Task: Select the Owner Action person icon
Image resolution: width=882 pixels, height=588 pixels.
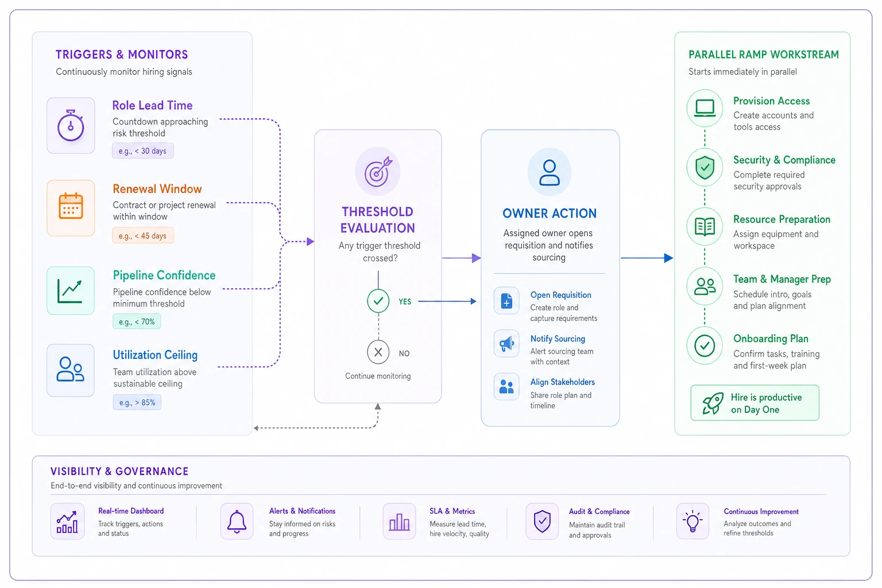Action: pos(550,172)
